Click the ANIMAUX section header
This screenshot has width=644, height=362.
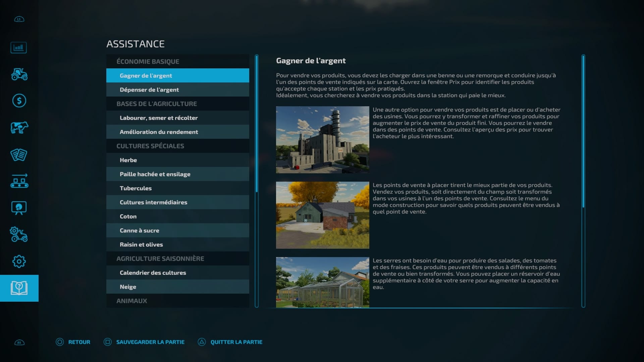coord(178,301)
